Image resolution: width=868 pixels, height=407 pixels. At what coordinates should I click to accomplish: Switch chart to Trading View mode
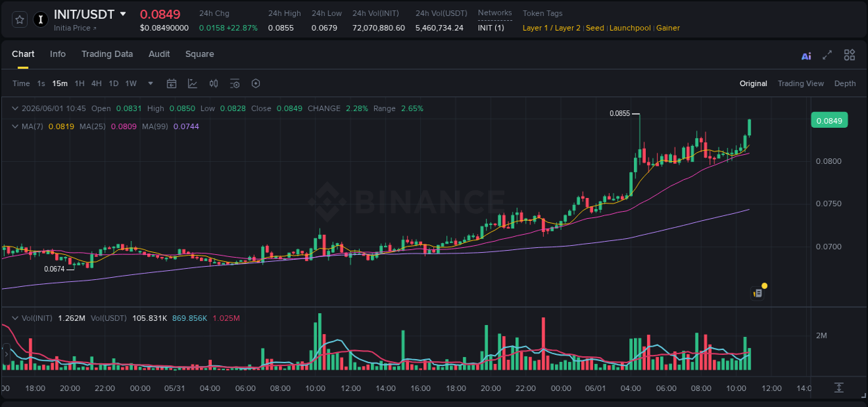coord(801,83)
